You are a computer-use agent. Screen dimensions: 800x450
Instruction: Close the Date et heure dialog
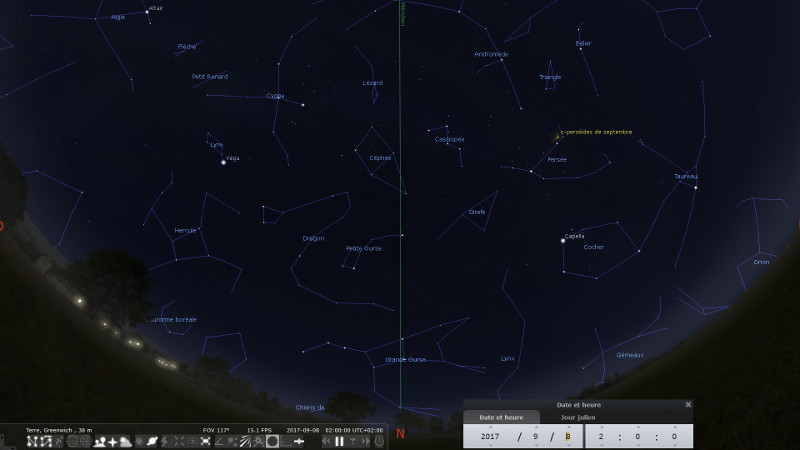pos(688,405)
